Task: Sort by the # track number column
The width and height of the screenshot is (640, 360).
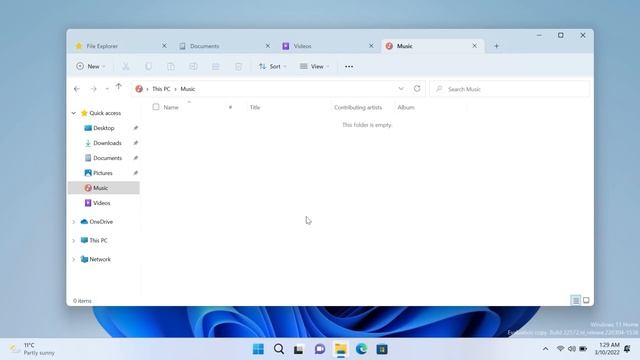Action: pos(230,107)
